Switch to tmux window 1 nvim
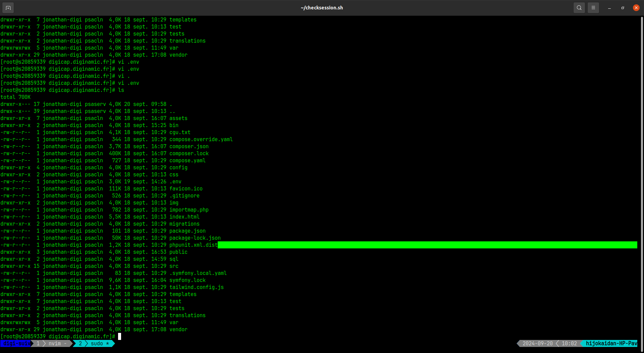Screen dimensions: 644x353 point(52,343)
